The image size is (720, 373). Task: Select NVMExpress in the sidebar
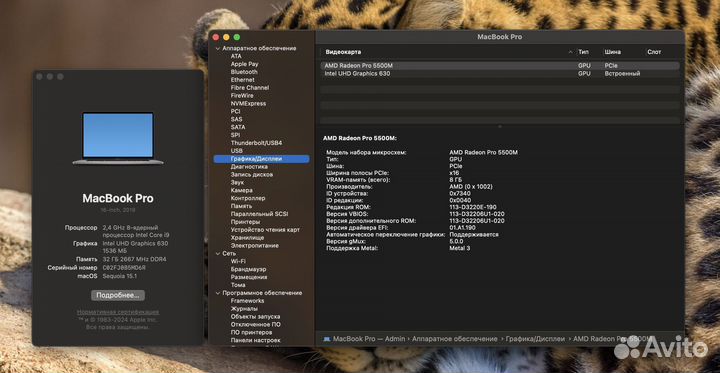coord(248,103)
